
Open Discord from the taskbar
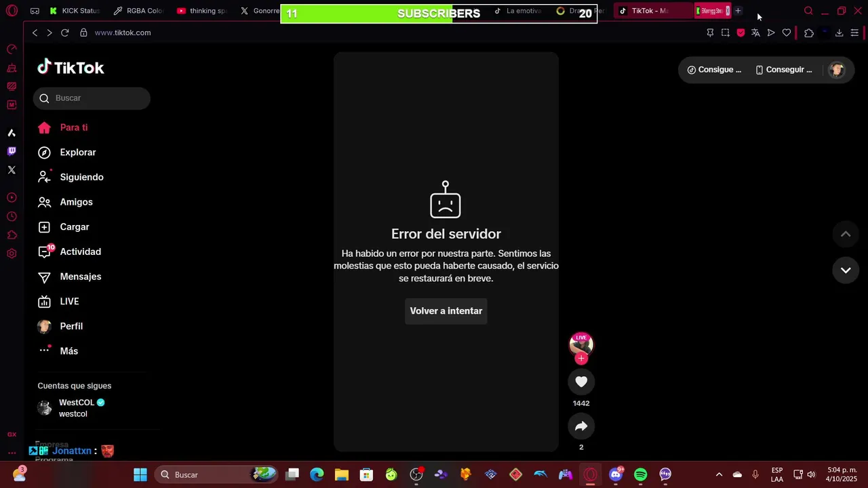tap(616, 474)
